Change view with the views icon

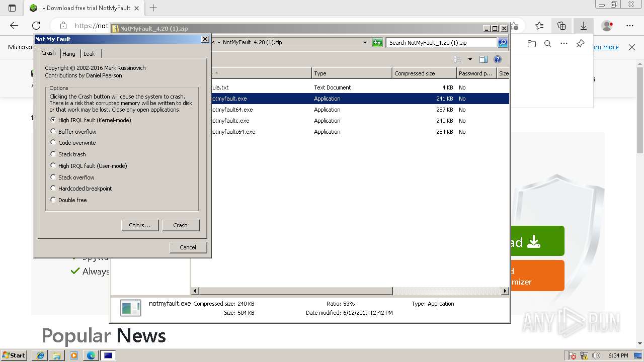[457, 59]
